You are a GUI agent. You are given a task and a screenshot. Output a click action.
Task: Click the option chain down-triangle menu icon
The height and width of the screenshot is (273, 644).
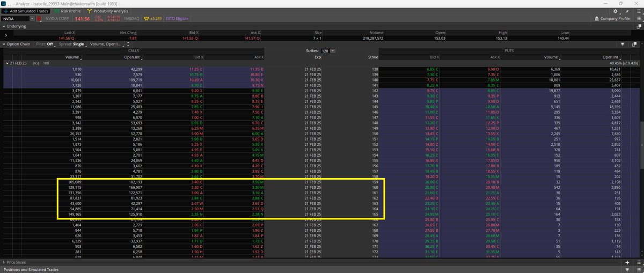623,44
